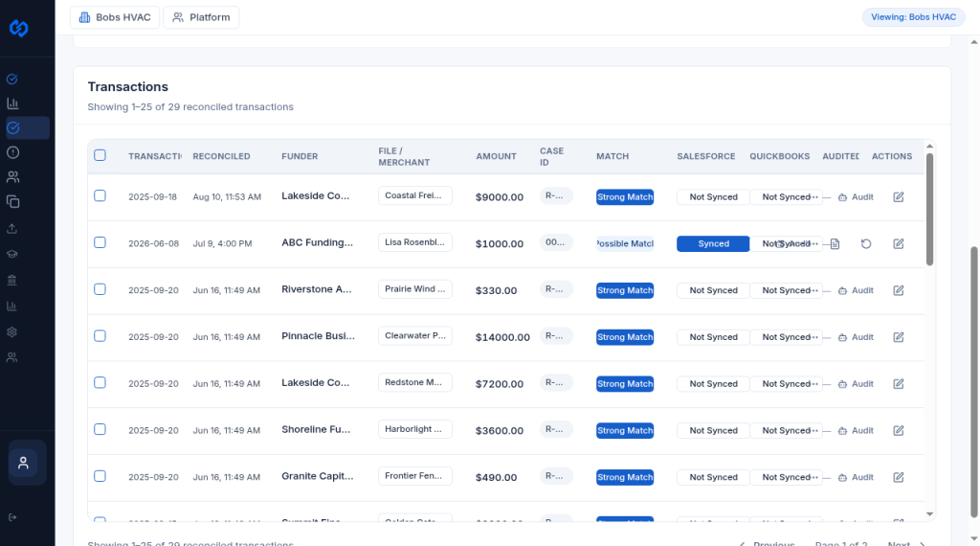Check the Pinnacle $14000.00 row checkbox
Viewport: 980px width, 546px height.
(x=100, y=336)
